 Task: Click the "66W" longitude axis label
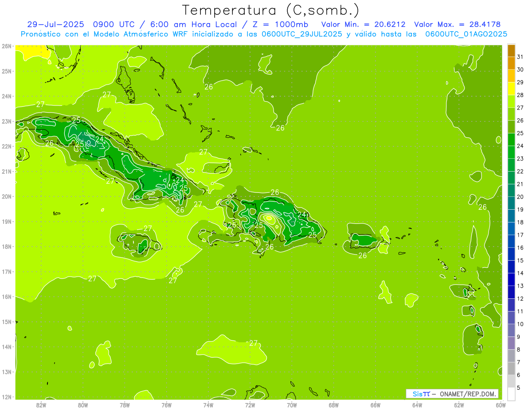376,405
